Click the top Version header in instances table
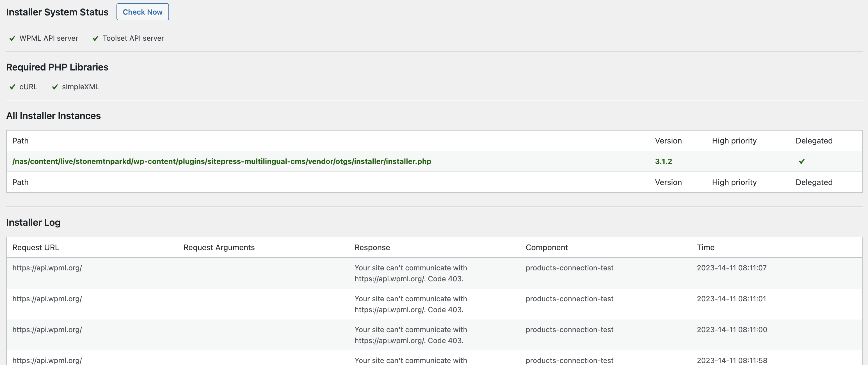The width and height of the screenshot is (868, 365). pyautogui.click(x=668, y=141)
